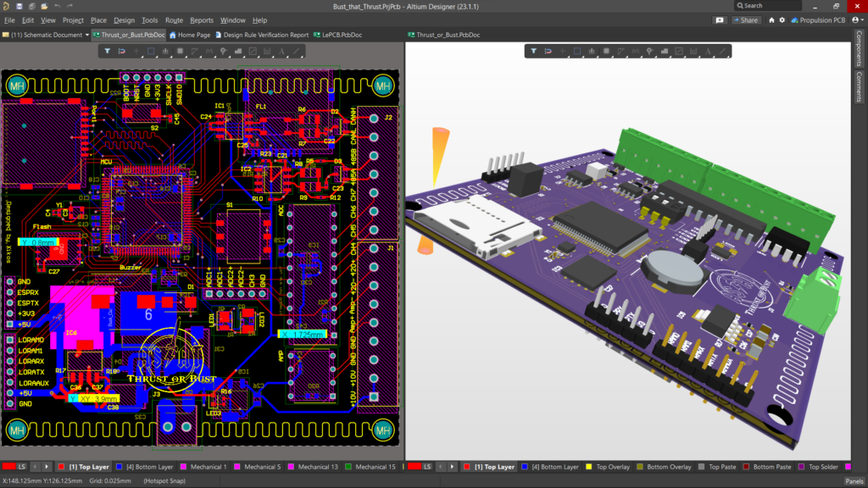
Task: Click the Share button
Action: [747, 19]
